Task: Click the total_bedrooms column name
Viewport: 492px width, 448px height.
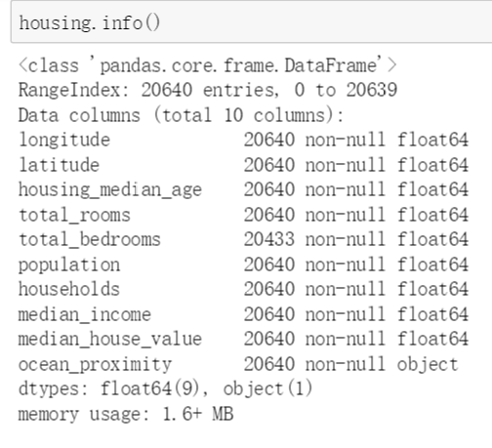Action: point(90,239)
